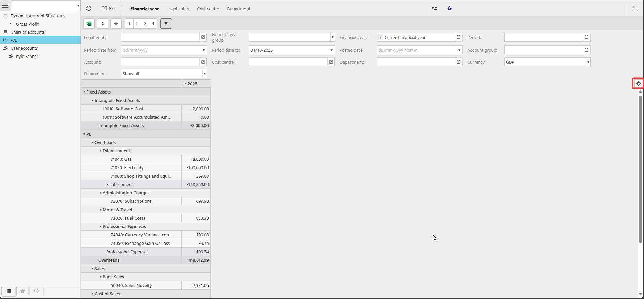Screen dimensions: 644x299
Task: Click the vertical scrollbar thumb
Action: coord(640,169)
